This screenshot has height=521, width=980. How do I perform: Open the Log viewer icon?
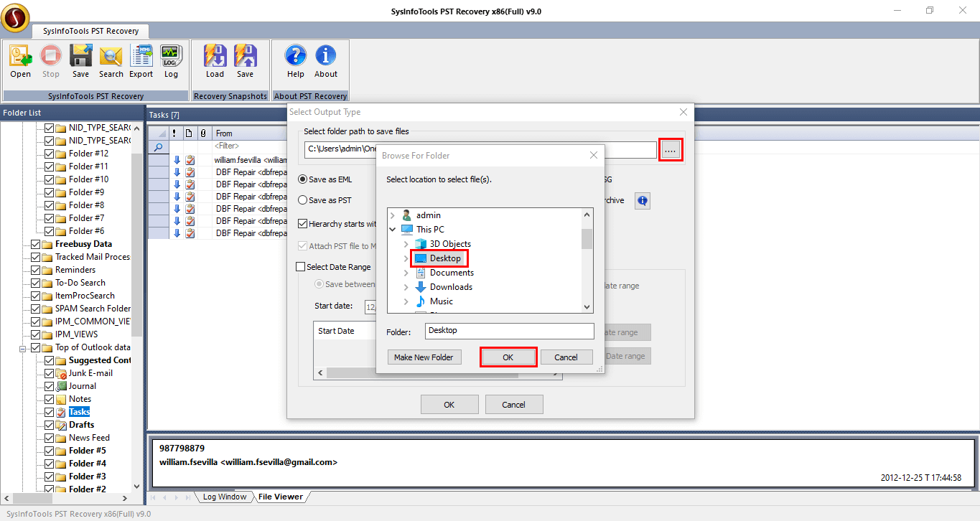point(171,62)
